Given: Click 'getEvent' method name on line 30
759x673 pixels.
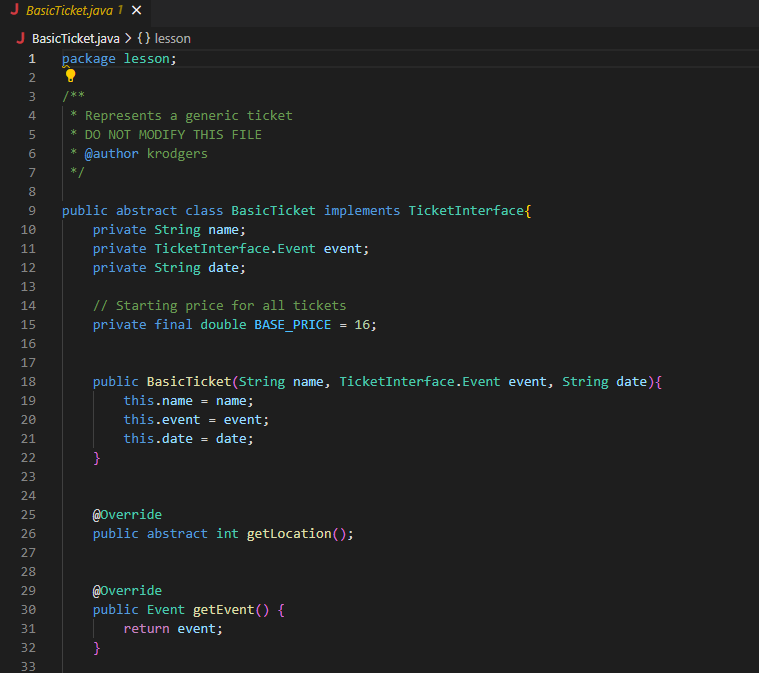Looking at the screenshot, I should click(223, 610).
